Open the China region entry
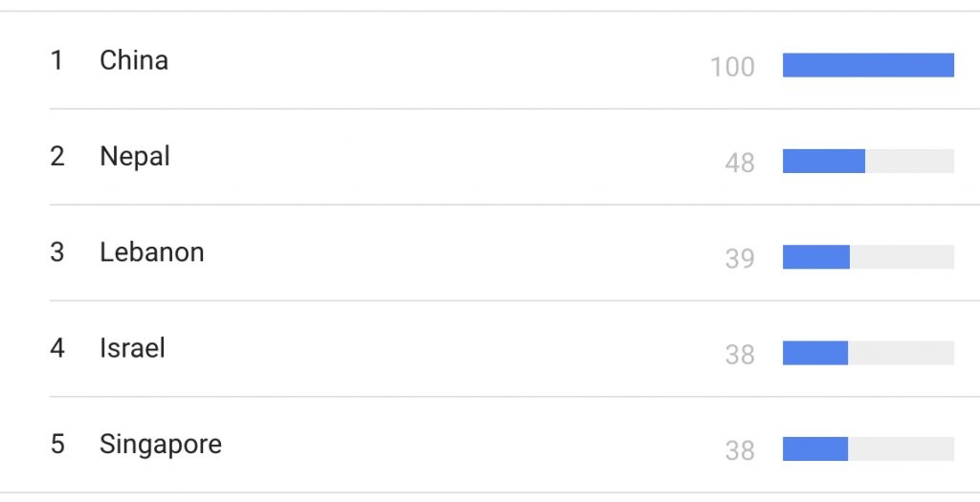 pos(134,60)
